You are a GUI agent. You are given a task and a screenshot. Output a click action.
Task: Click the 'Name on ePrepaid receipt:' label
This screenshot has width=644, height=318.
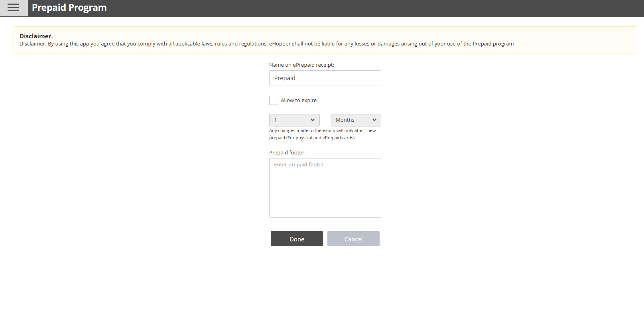tap(301, 65)
